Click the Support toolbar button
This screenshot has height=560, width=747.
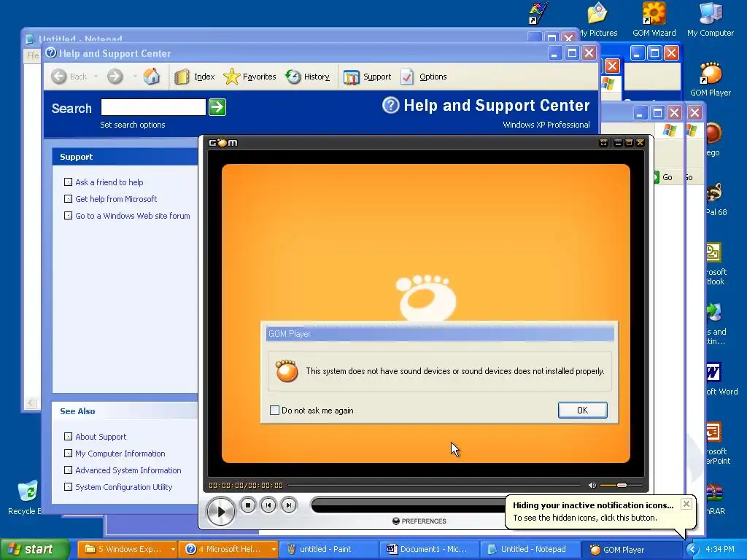coord(368,76)
